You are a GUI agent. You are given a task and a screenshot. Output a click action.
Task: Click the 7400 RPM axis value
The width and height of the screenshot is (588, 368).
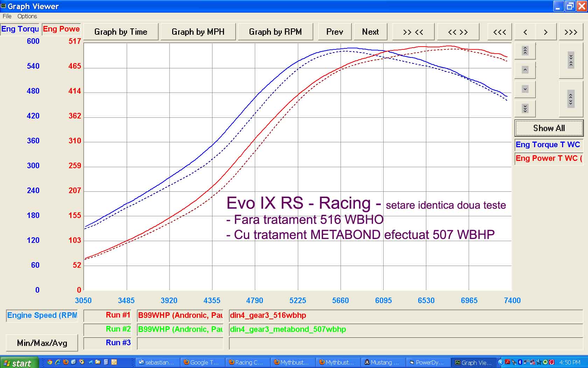[x=512, y=301]
